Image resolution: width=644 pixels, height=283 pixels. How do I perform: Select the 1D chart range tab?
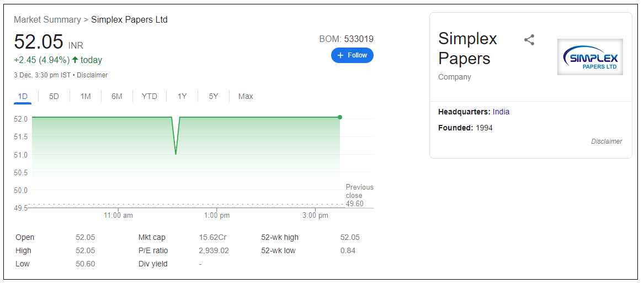pyautogui.click(x=23, y=96)
